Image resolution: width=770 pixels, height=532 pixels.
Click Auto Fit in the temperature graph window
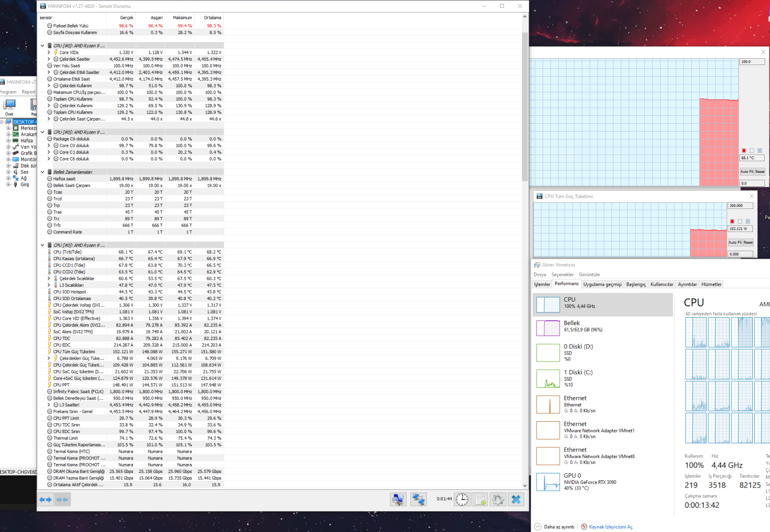(x=747, y=171)
